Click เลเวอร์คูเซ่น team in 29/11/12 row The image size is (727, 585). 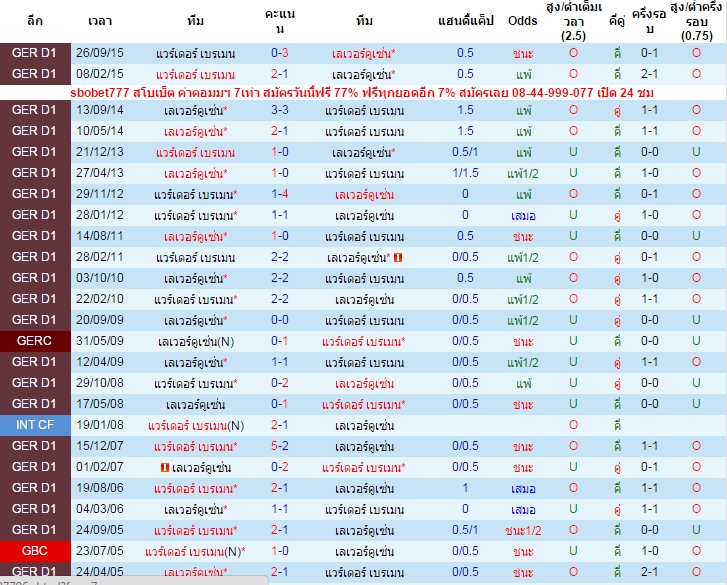364,195
